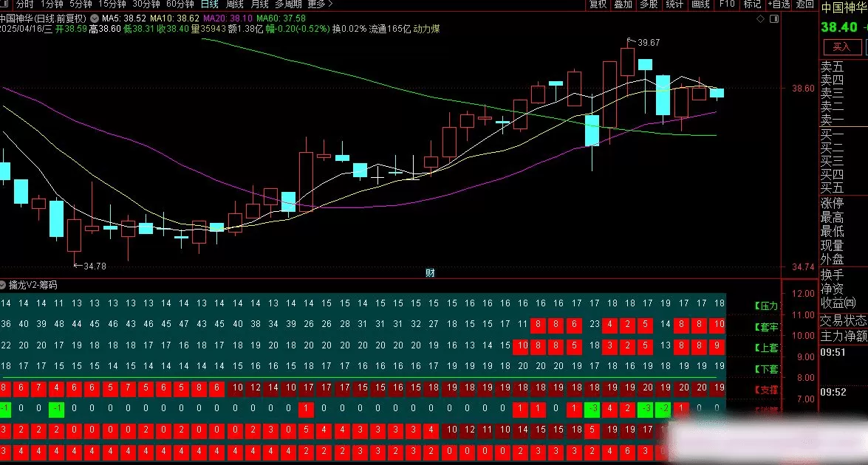The image size is (868, 465).
Task: Select the 30分钟 period tab
Action: (146, 4)
